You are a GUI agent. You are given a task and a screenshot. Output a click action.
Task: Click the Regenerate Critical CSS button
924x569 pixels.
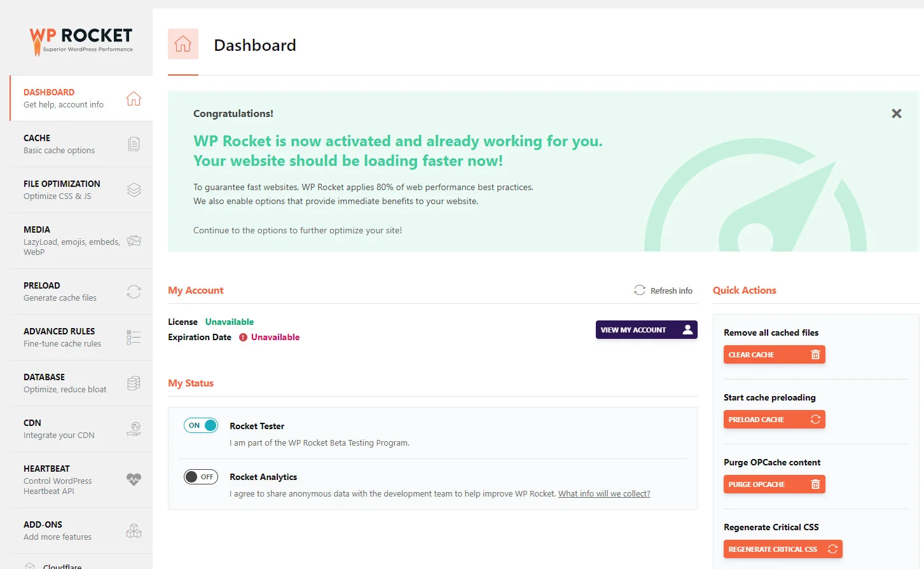pos(783,549)
